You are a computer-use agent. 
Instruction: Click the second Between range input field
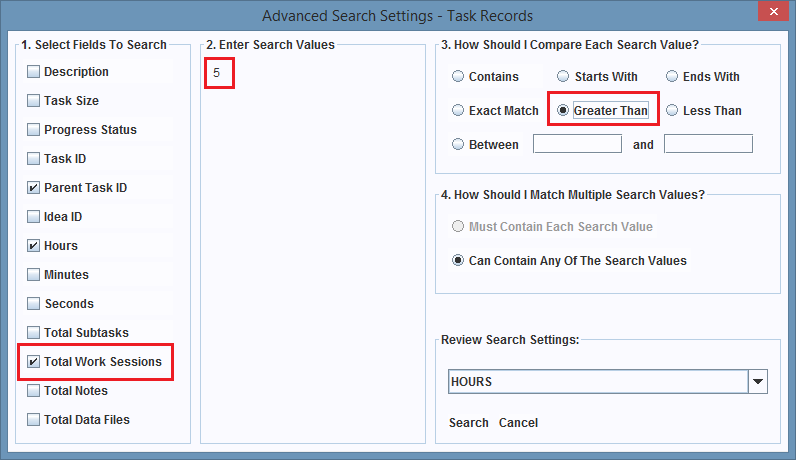(x=708, y=144)
